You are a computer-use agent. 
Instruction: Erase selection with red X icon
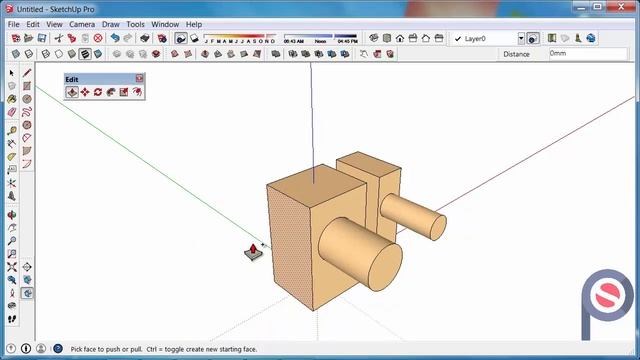click(98, 38)
